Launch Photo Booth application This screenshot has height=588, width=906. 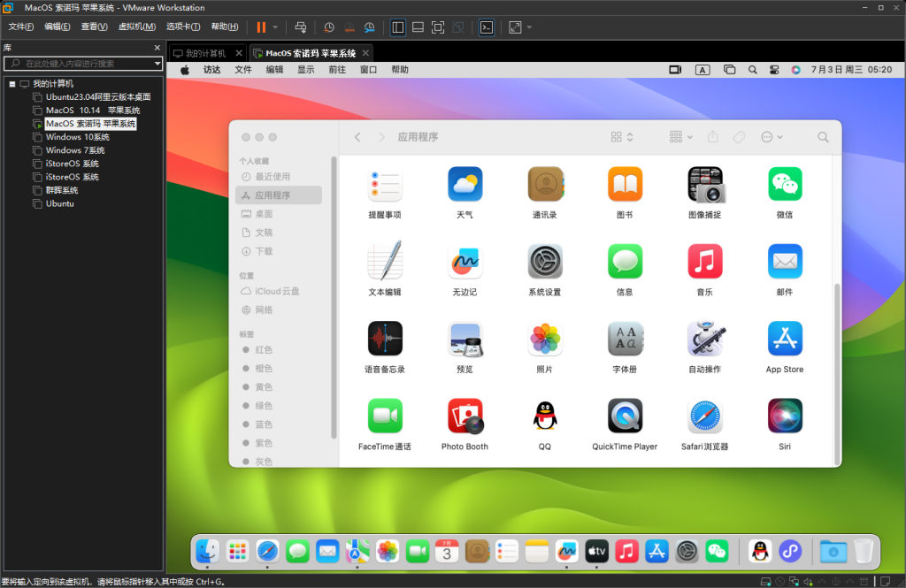click(x=465, y=416)
